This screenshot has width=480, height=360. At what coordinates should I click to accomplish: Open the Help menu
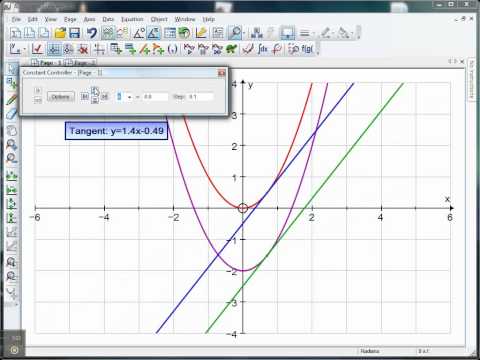point(209,19)
